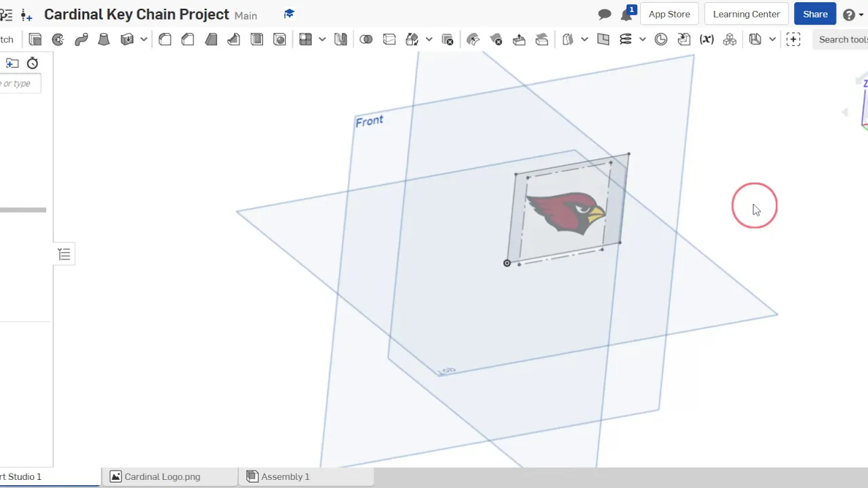The width and height of the screenshot is (868, 488).
Task: Click the App Store button
Action: pos(669,14)
